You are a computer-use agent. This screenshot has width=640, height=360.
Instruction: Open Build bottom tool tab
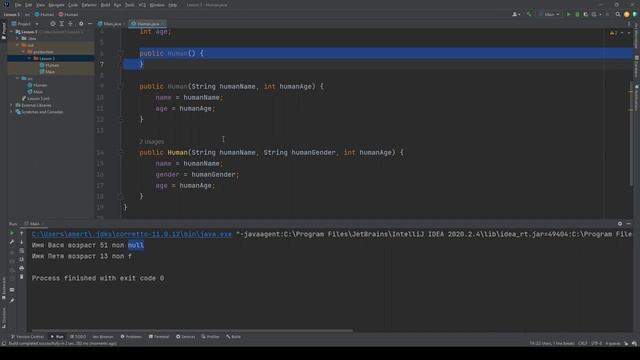click(233, 337)
